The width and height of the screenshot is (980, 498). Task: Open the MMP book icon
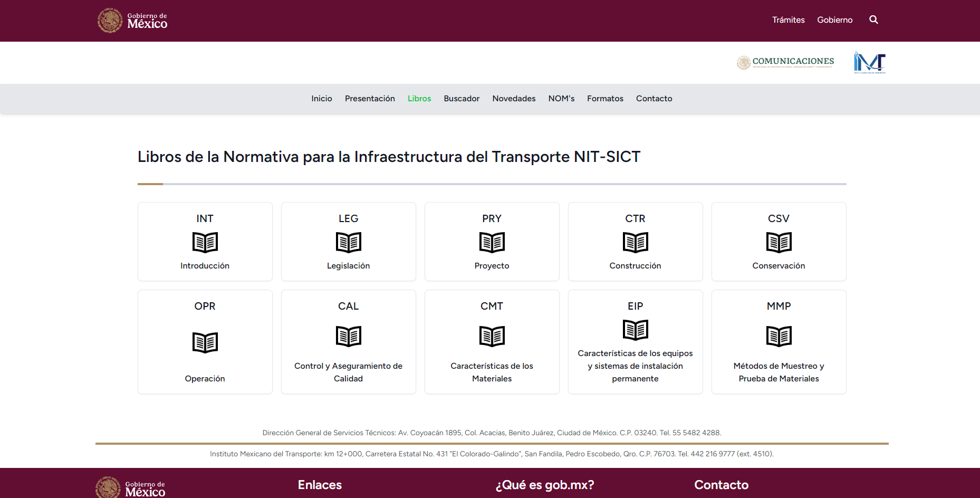(779, 336)
